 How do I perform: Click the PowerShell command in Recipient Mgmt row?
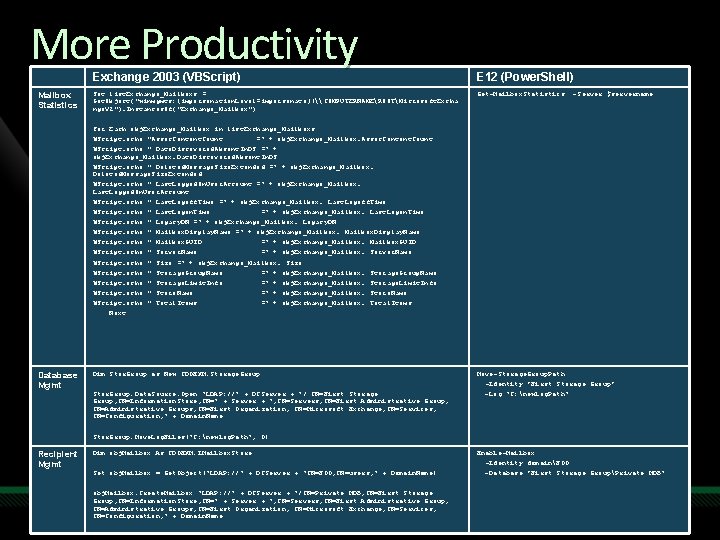pos(571,463)
